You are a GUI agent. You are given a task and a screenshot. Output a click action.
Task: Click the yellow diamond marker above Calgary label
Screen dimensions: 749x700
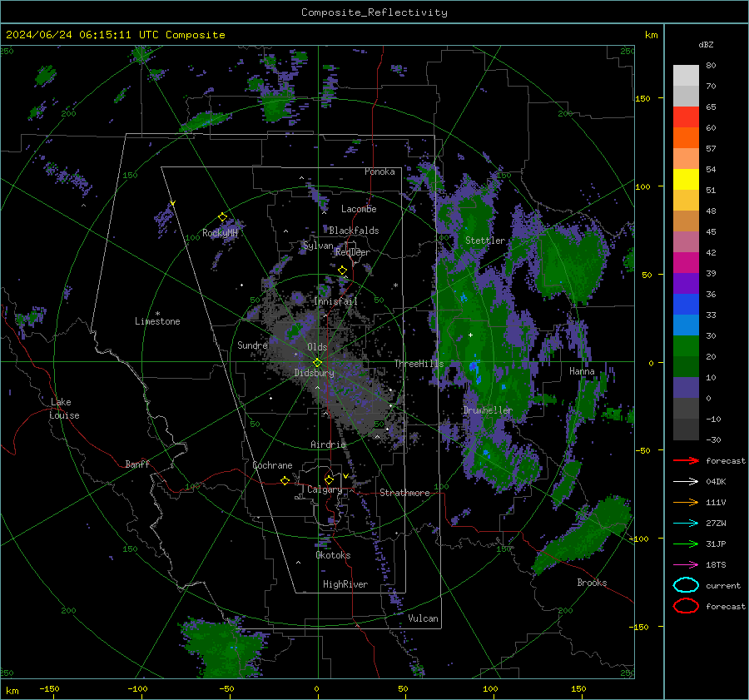[x=329, y=479]
